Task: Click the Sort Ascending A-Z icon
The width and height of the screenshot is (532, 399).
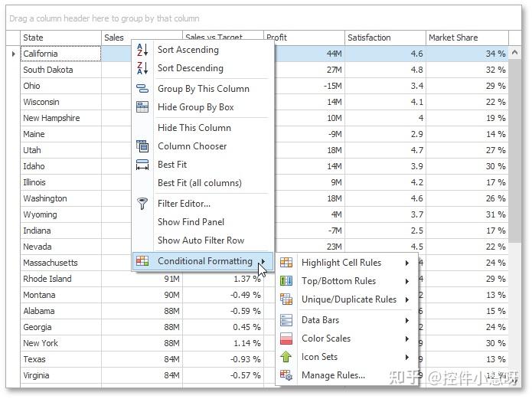Action: pyautogui.click(x=142, y=50)
